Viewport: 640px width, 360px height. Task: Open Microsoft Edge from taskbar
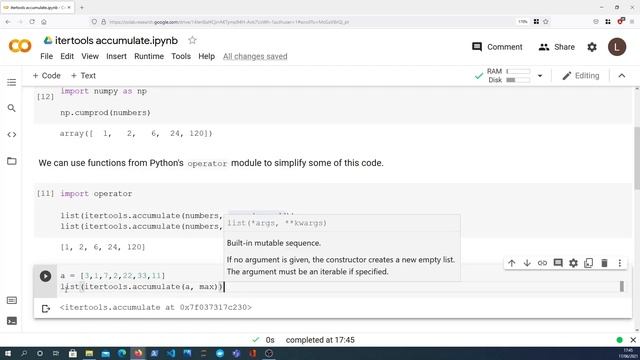122,353
